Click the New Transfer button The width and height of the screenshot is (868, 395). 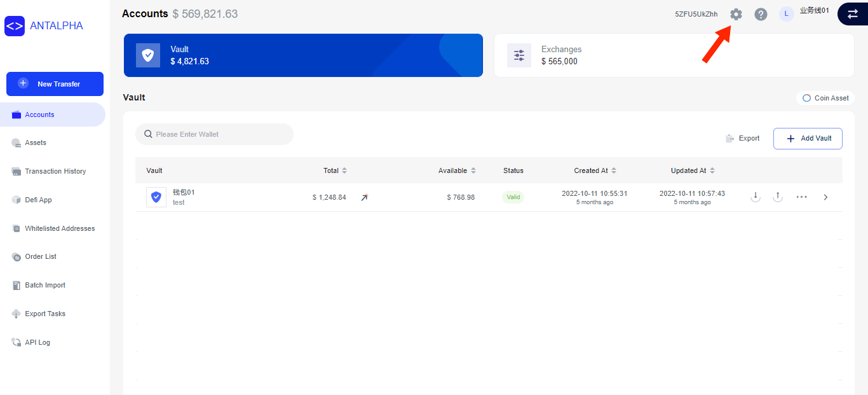55,84
